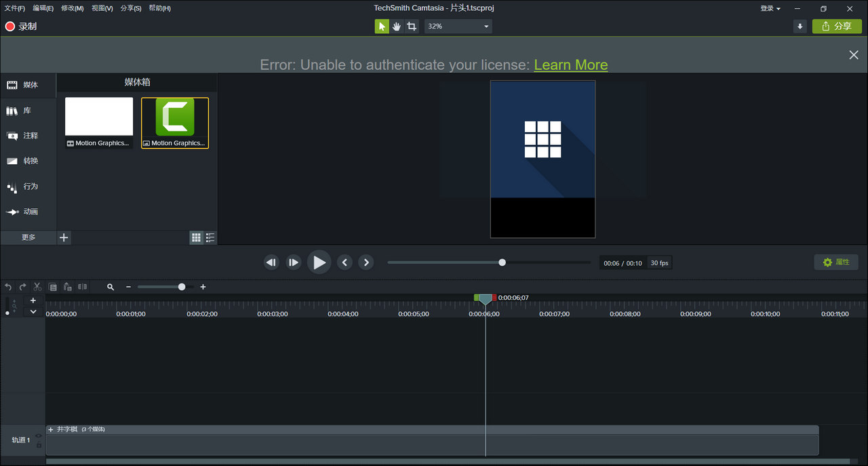Expand the 井字棋 group on timeline
This screenshot has height=466, width=868.
51,429
